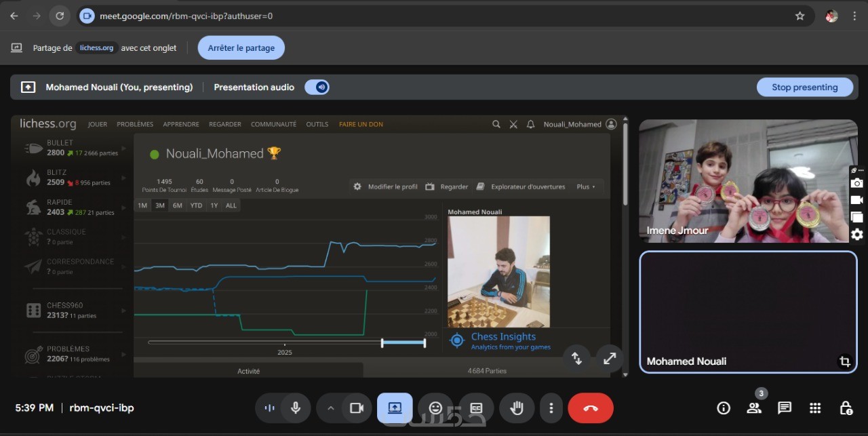Click Imene Jmour video tile
Image resolution: width=868 pixels, height=436 pixels.
748,181
